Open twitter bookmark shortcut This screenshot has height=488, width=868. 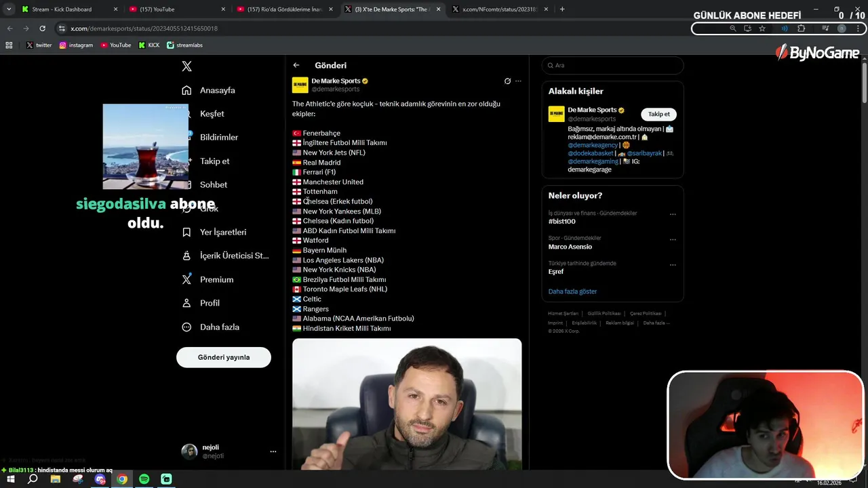pyautogui.click(x=39, y=45)
